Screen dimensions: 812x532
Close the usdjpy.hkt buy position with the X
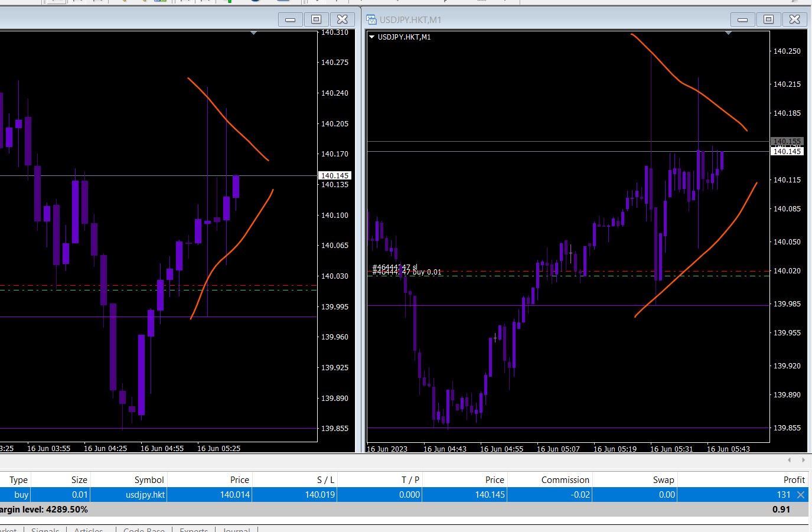801,495
